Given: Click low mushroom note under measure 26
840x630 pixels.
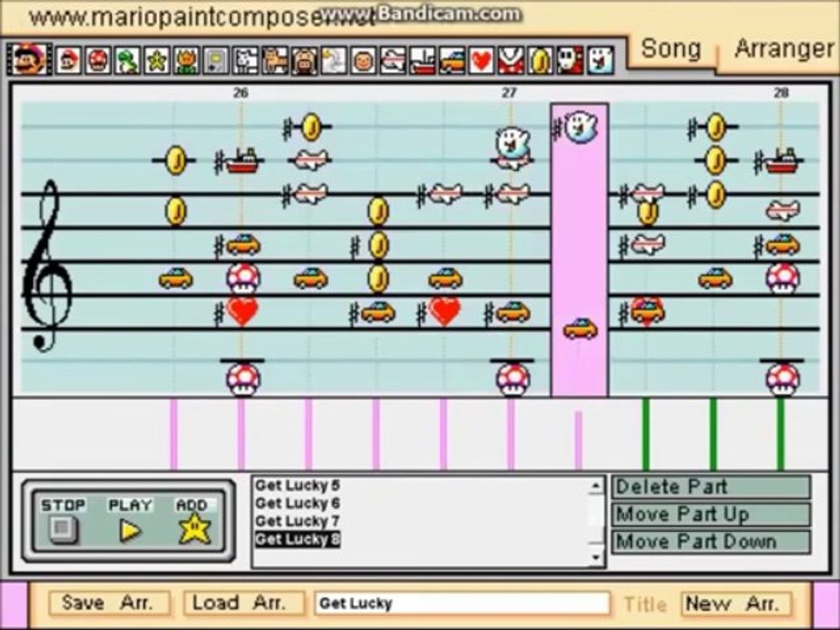Looking at the screenshot, I should 243,379.
